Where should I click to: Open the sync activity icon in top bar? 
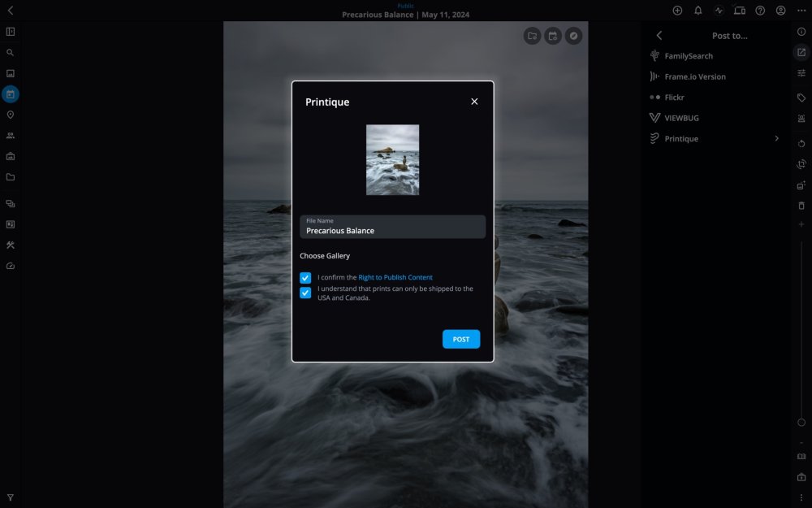719,11
